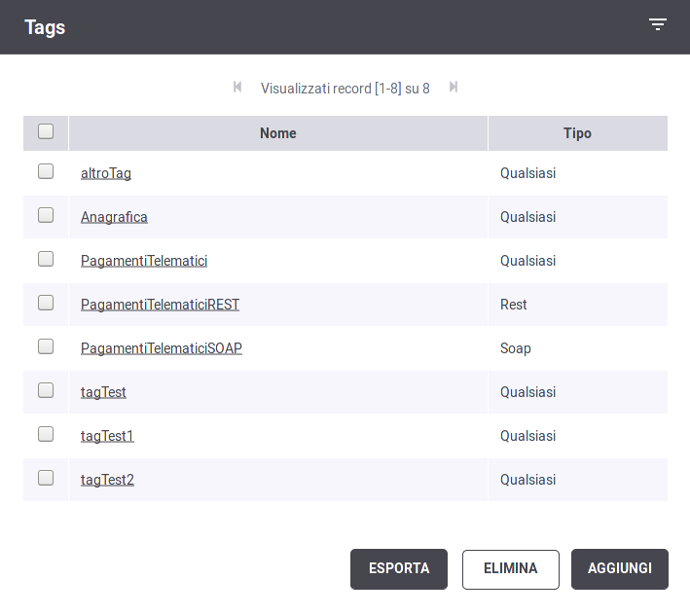
Task: Go to first page of records
Action: click(237, 88)
